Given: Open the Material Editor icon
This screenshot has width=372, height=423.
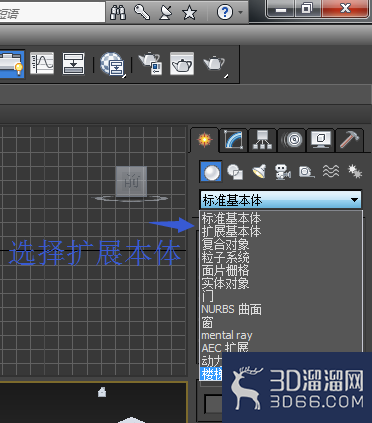Looking at the screenshot, I should (113, 64).
